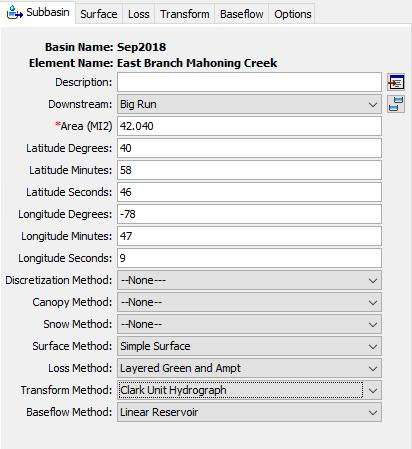Open Baseflow Method dropdown showing Linear Reservoir

click(x=249, y=412)
